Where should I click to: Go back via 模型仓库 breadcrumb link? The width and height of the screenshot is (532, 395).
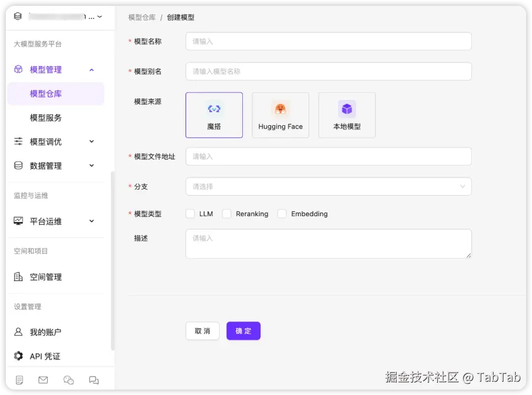pyautogui.click(x=142, y=17)
